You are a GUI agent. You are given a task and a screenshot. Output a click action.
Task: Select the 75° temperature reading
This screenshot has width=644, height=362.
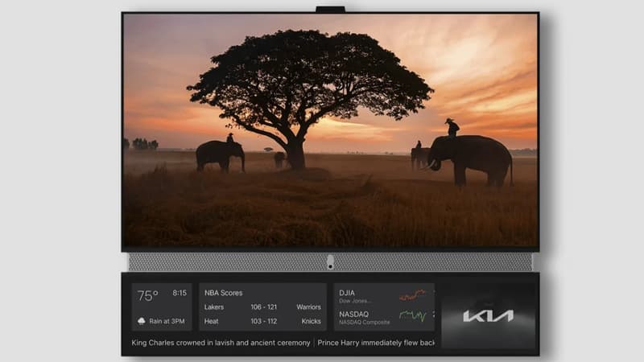(147, 295)
